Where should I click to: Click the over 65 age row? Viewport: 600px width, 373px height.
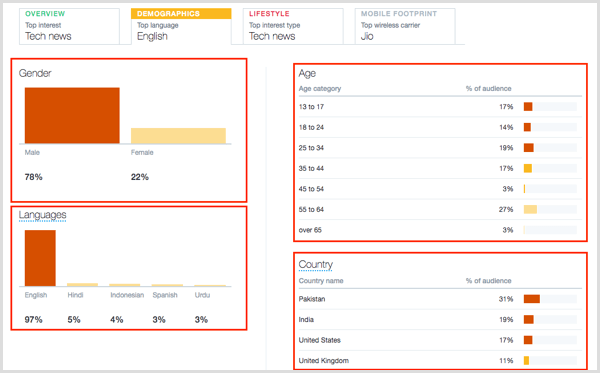click(x=440, y=230)
